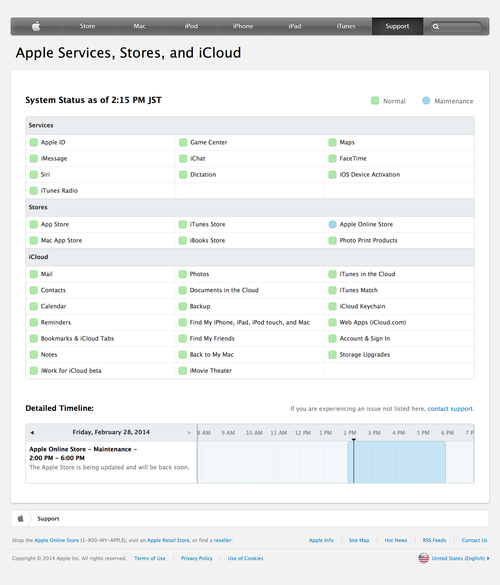500x585 pixels.
Task: Click the iCloud Keychain status indicator
Action: [332, 306]
